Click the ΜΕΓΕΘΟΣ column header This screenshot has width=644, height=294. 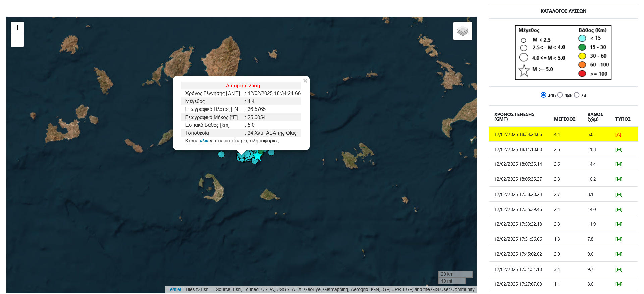(565, 119)
